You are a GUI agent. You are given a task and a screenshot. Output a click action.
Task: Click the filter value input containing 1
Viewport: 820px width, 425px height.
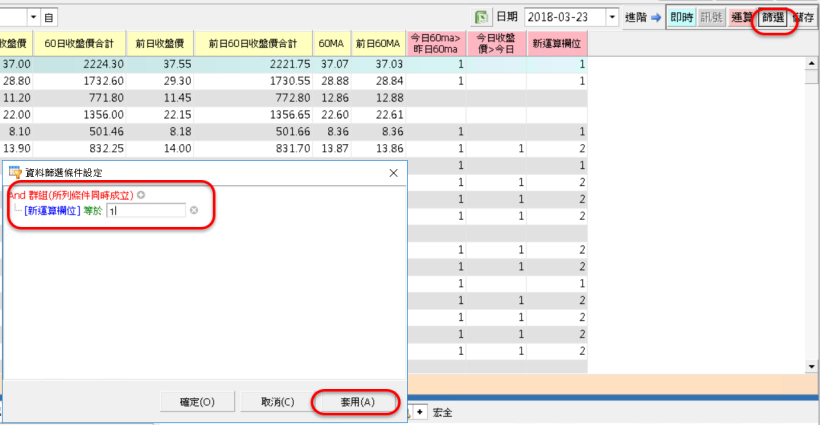tap(146, 211)
